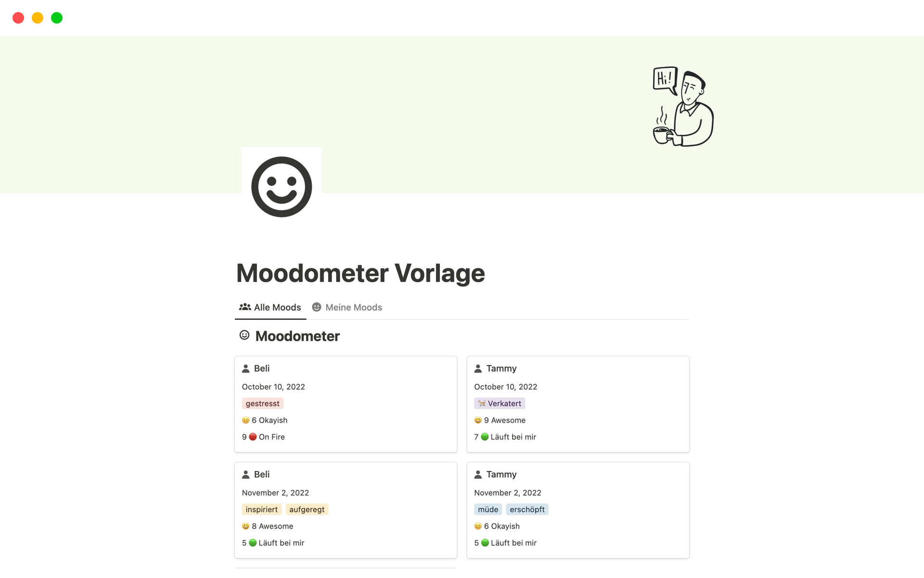This screenshot has width=924, height=578.
Task: Open the Moodometer database title link
Action: [x=297, y=336]
